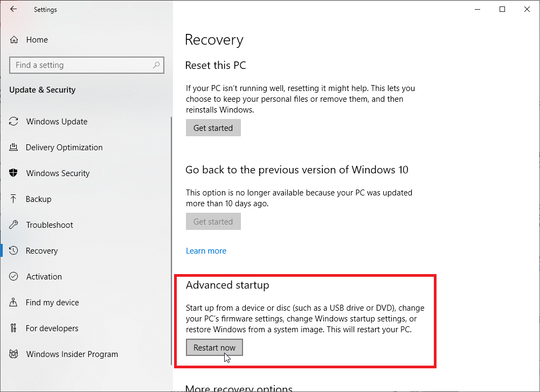Click the For developers icon
Viewport: 540px width, 392px height.
[x=14, y=328]
